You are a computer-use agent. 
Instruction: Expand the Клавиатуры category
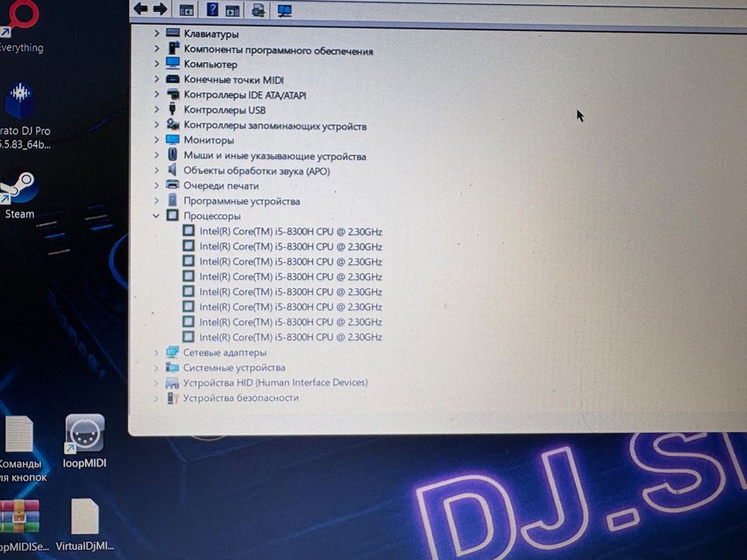click(x=156, y=34)
